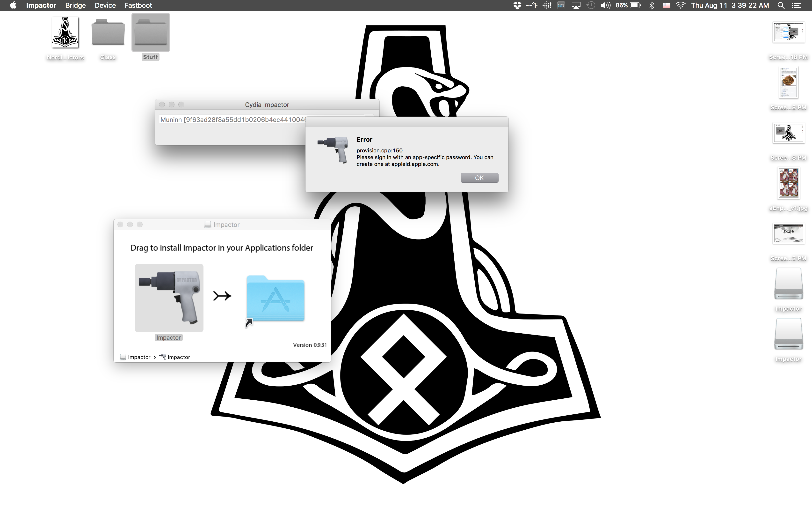This screenshot has height=508, width=812.
Task: Click the battery status 86% indicator
Action: [x=628, y=5]
